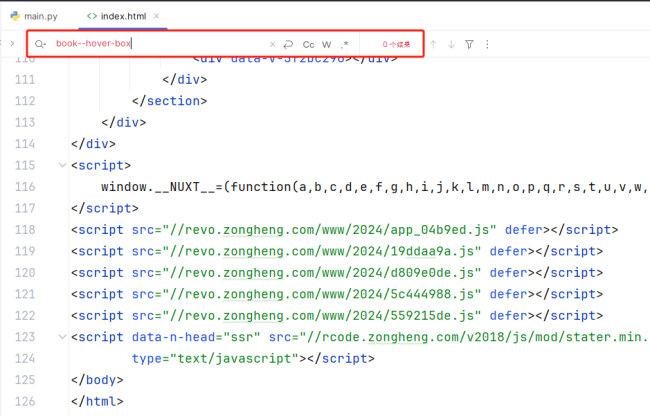Select the index.html tab
This screenshot has height=416, width=650.
tap(116, 16)
